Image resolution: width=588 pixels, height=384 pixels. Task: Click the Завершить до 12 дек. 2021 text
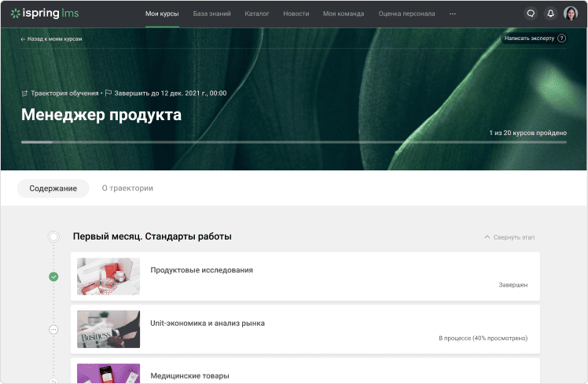tap(171, 93)
